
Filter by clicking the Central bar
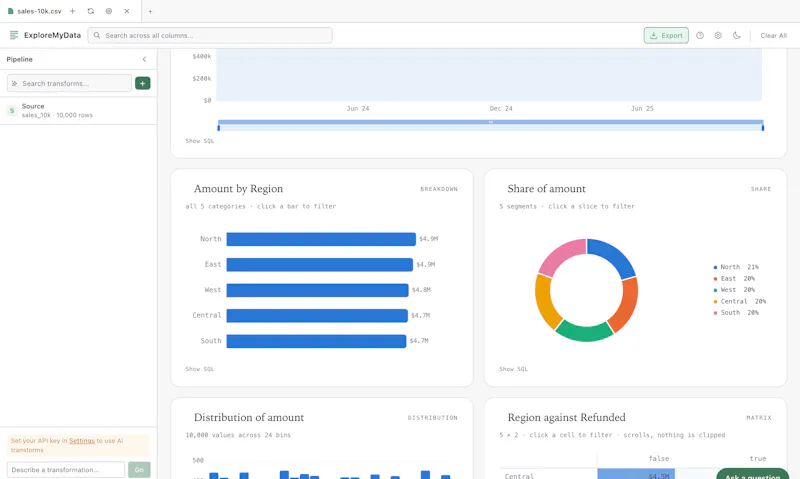coord(317,315)
